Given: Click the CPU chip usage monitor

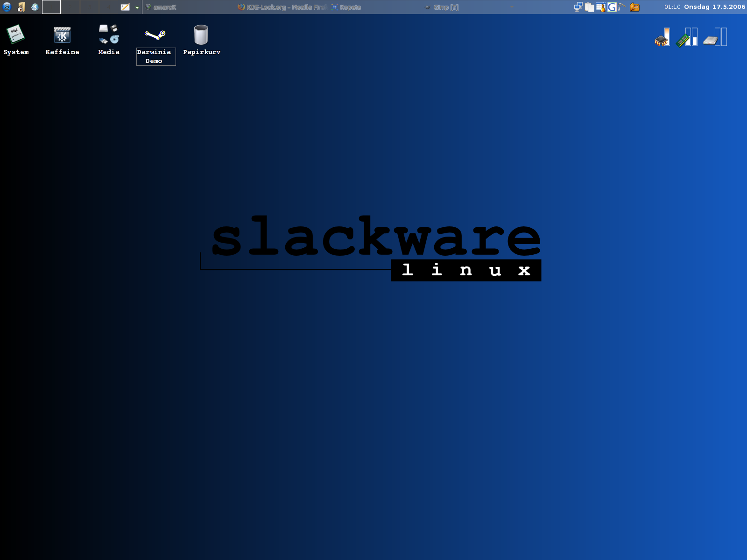Looking at the screenshot, I should pos(662,37).
